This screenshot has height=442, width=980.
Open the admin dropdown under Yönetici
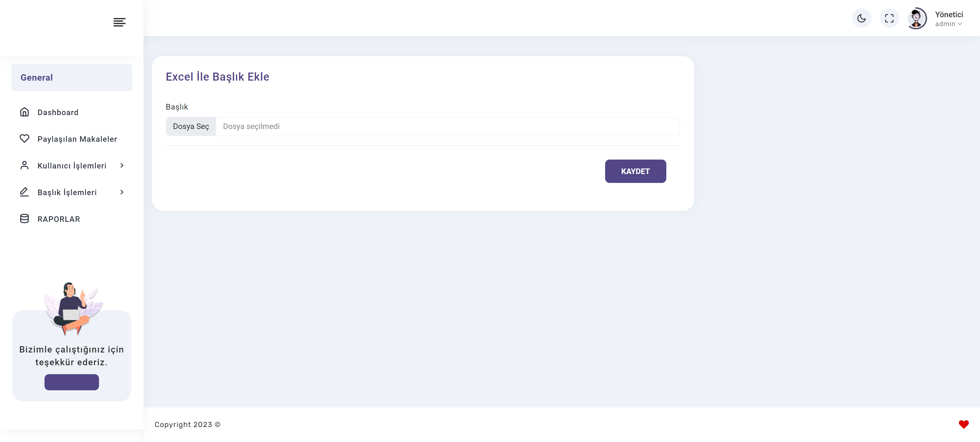(948, 24)
